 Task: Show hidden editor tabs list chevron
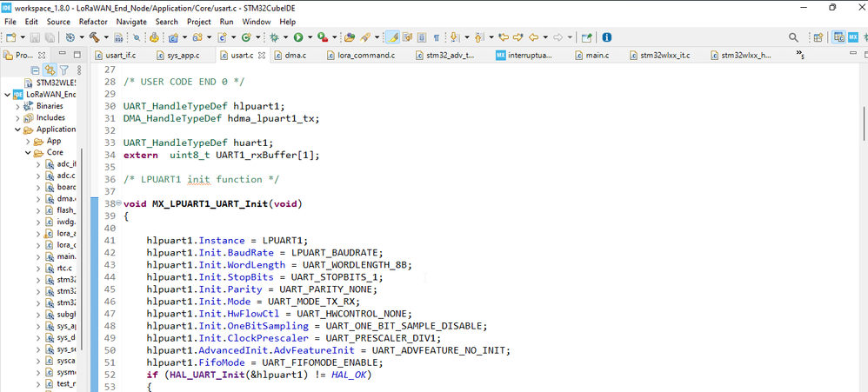pos(800,54)
